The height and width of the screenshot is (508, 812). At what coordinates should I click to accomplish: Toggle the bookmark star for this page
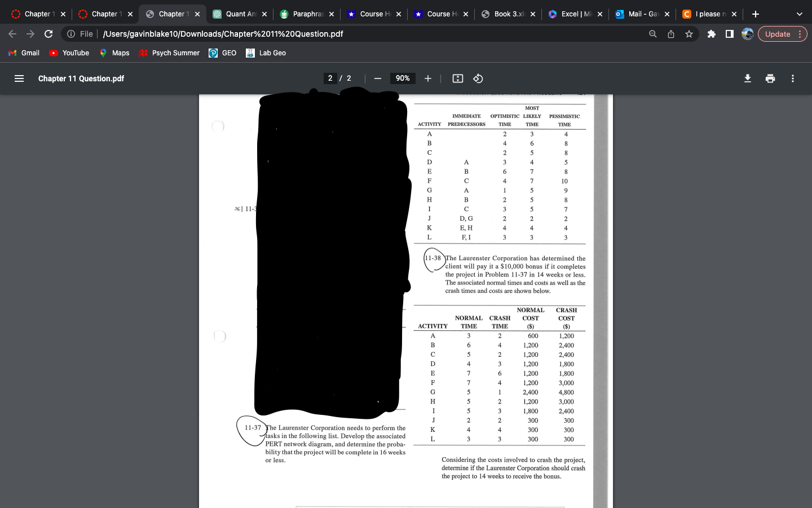[689, 34]
